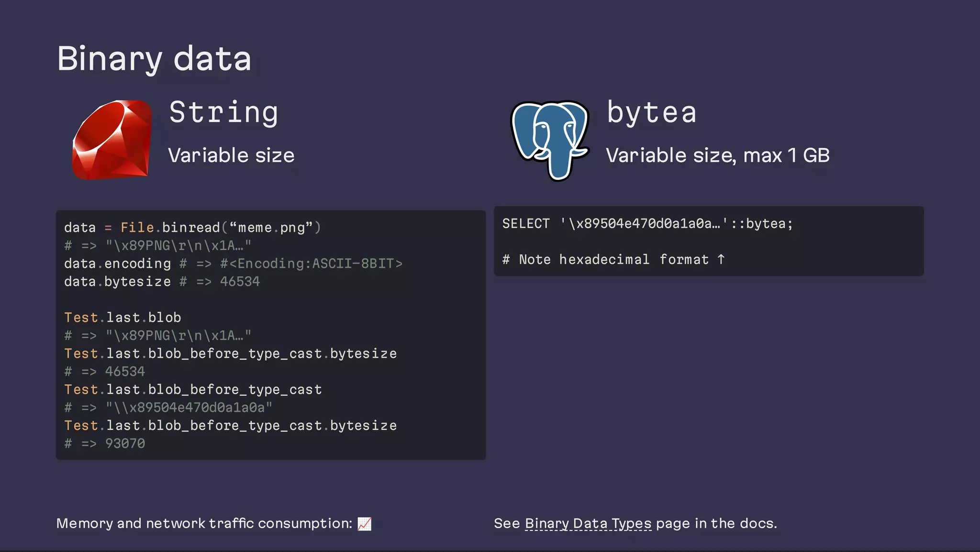Screen dimensions: 980x552
Task: Click the '# => 46534' comment line
Action: 104,372
